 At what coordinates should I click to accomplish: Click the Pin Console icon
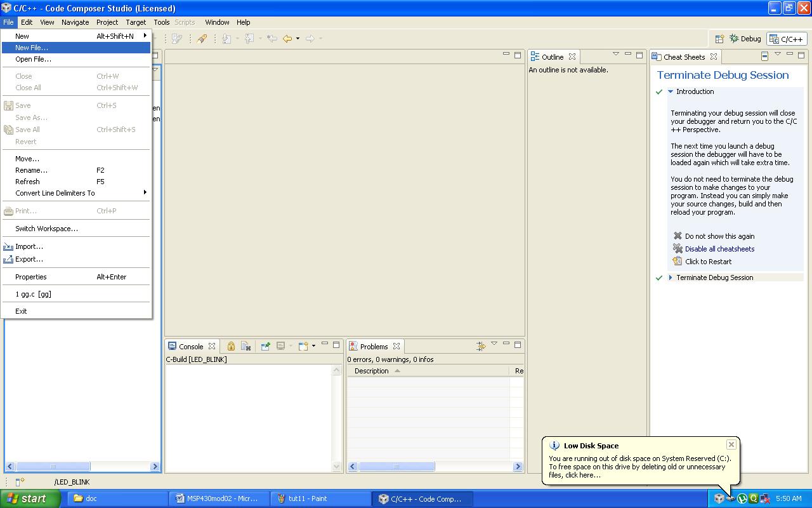pos(265,346)
